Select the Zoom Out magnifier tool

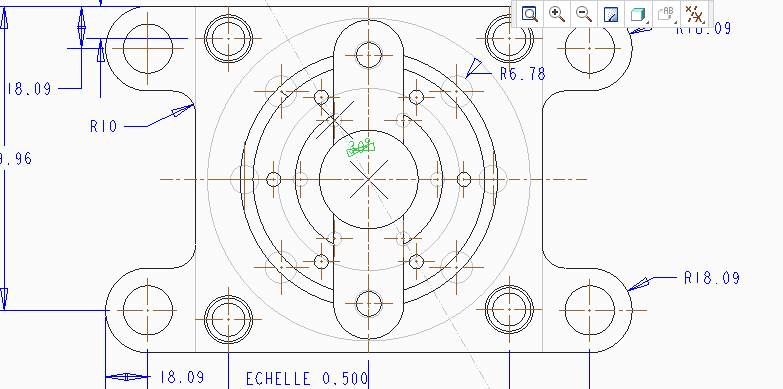(584, 14)
